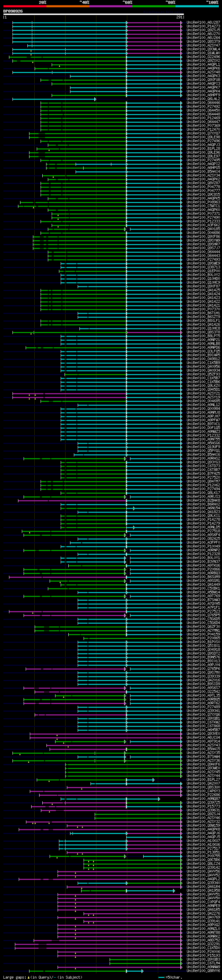
Task: Click label UniRef100_P07370
Action: 203,309
